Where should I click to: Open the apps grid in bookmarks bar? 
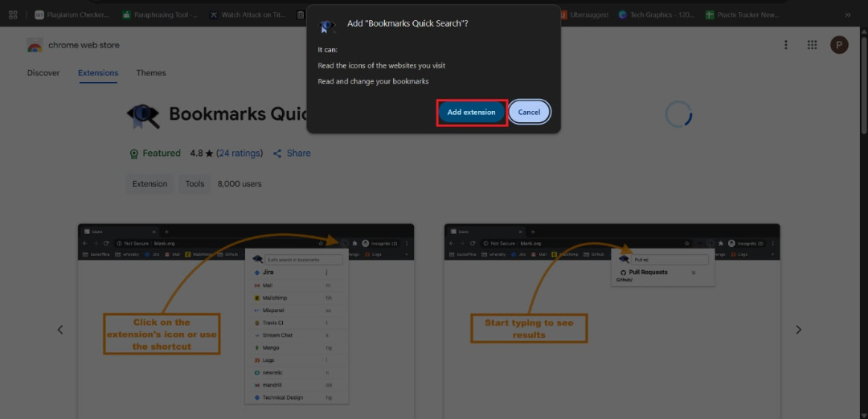[13, 15]
